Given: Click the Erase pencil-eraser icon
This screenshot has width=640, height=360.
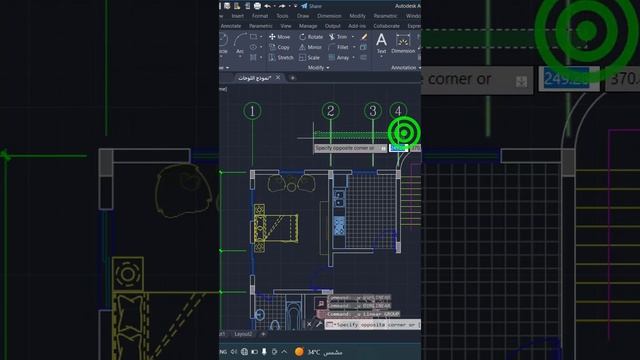Looking at the screenshot, I should pyautogui.click(x=364, y=37).
